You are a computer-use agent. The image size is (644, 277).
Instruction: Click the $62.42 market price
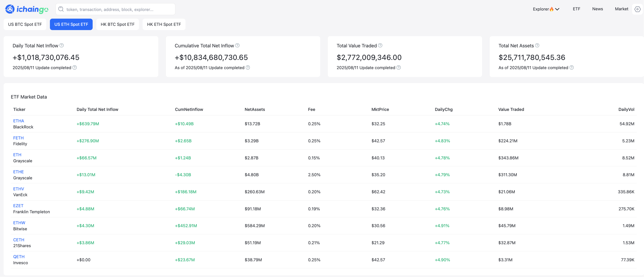tap(378, 192)
